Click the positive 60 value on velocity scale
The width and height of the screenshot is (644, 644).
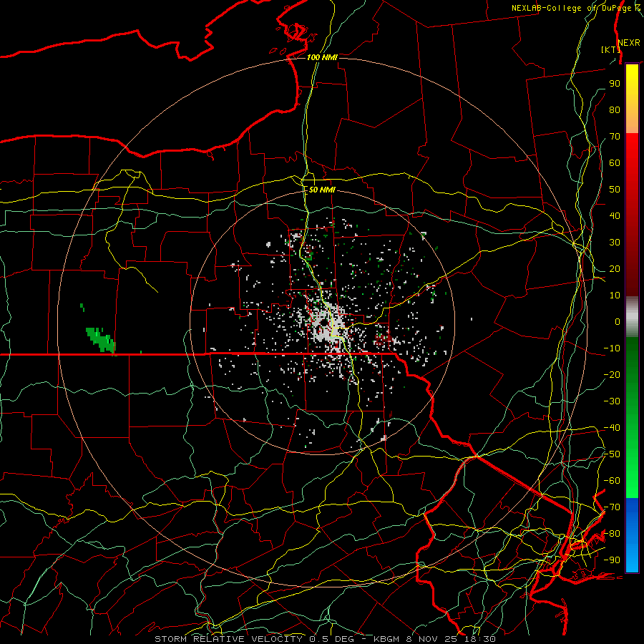click(x=615, y=162)
